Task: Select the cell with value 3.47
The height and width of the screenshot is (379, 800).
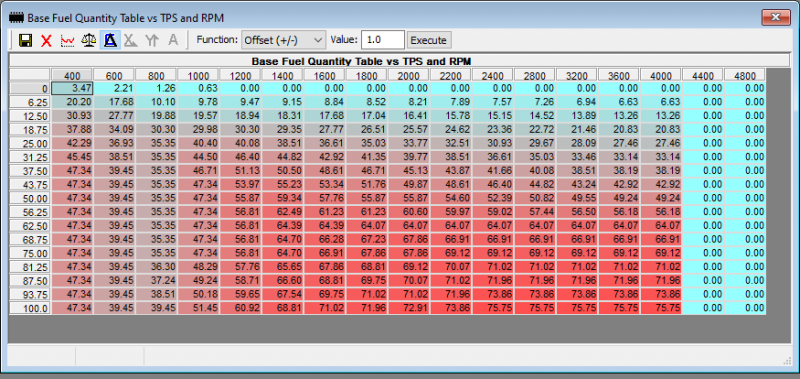Action: click(72, 88)
